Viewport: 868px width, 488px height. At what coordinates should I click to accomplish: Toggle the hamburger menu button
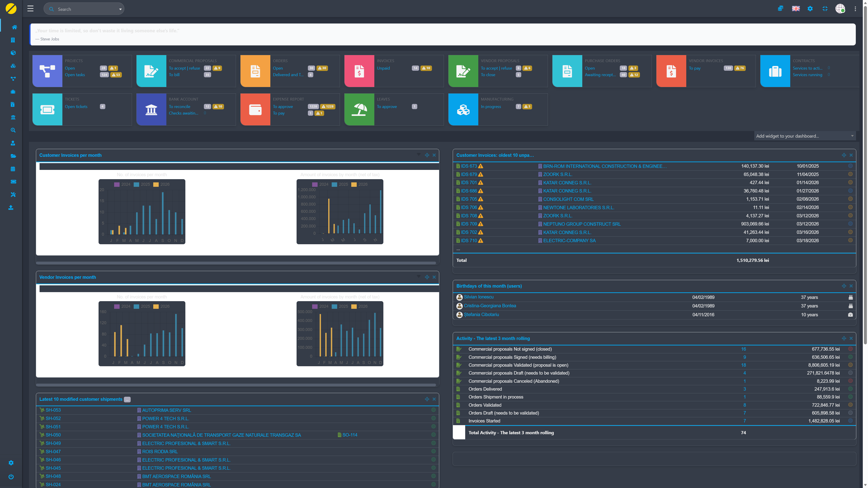pos(30,9)
